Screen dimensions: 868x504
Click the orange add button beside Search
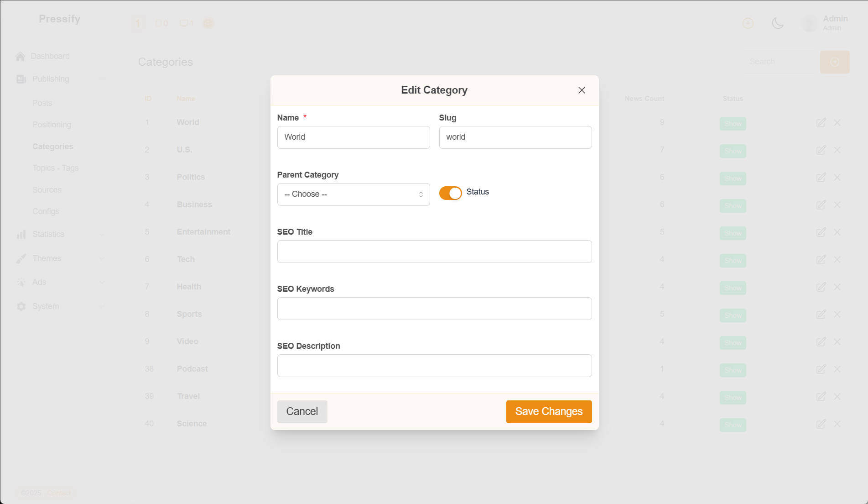click(834, 62)
